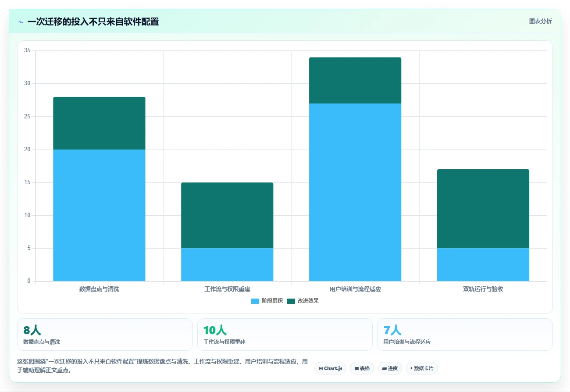This screenshot has width=570, height=392.
Task: Click the y-axis value 20
Action: [27, 150]
